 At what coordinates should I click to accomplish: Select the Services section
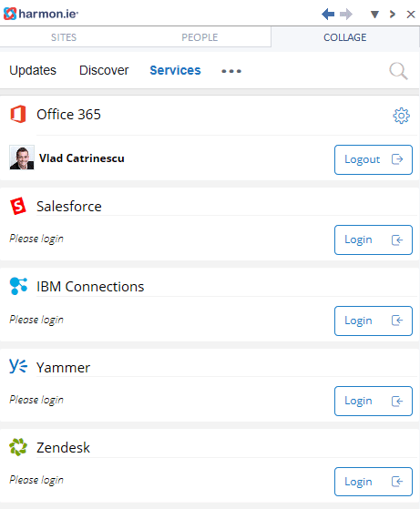(175, 70)
